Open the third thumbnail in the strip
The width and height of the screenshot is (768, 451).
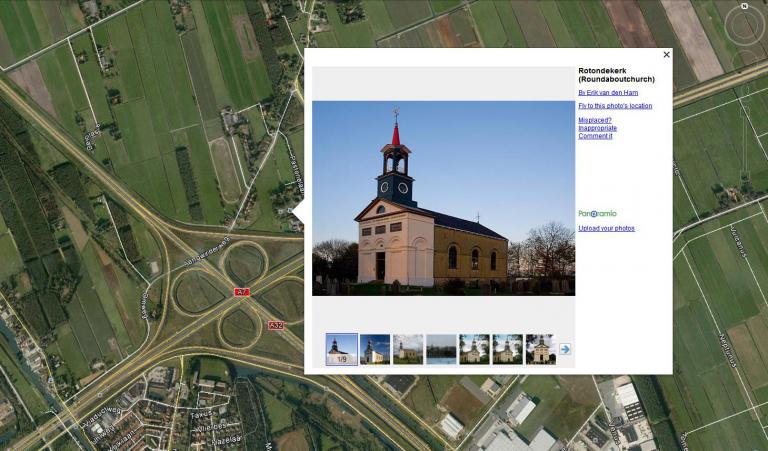[408, 349]
